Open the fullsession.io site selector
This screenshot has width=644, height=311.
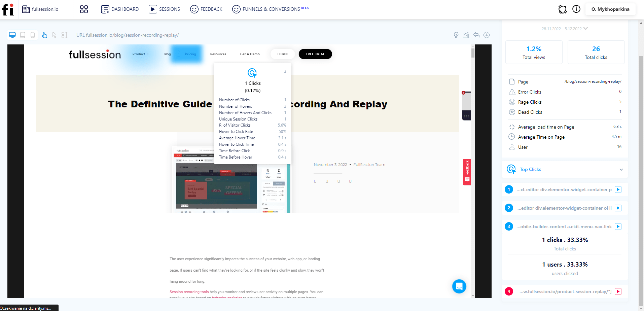click(x=40, y=9)
